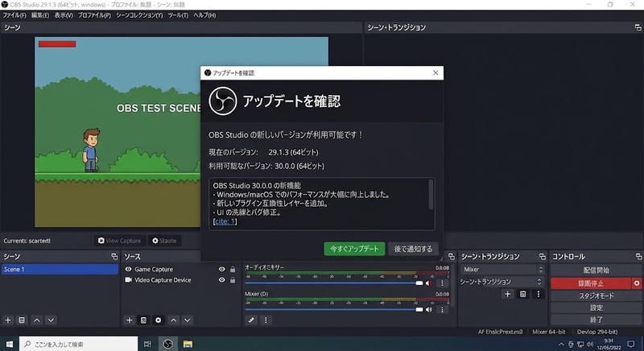644x351 pixels.
Task: Open the ツール(T) menu
Action: 178,15
